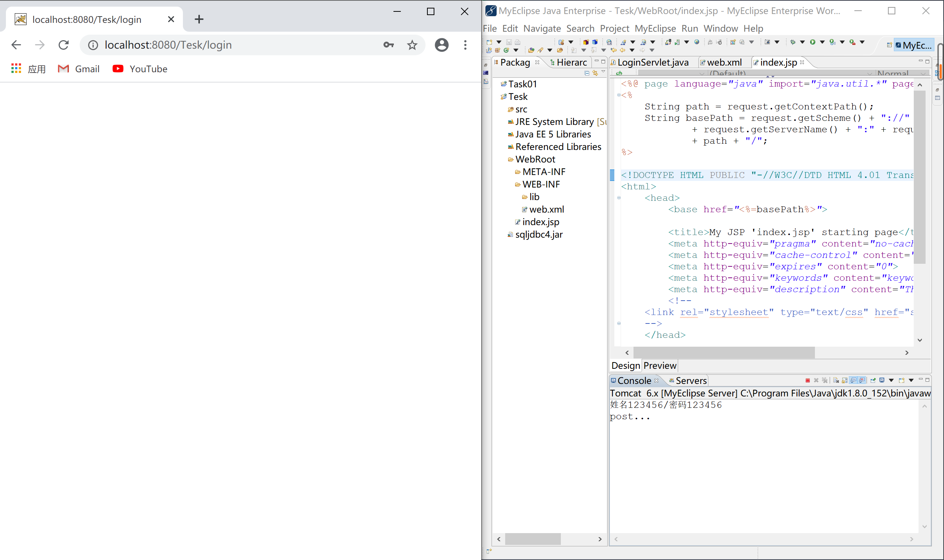Toggle Scroll Lock in Console toolbar

[x=845, y=380]
